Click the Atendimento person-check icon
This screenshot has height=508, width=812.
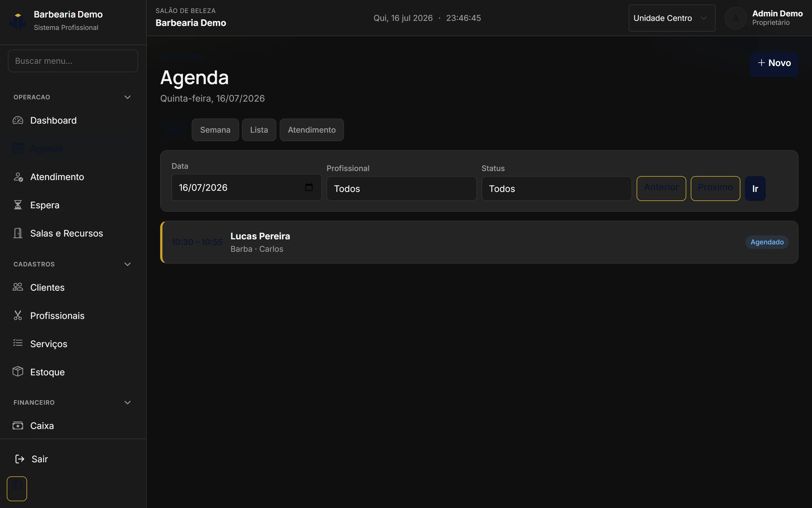(x=18, y=177)
